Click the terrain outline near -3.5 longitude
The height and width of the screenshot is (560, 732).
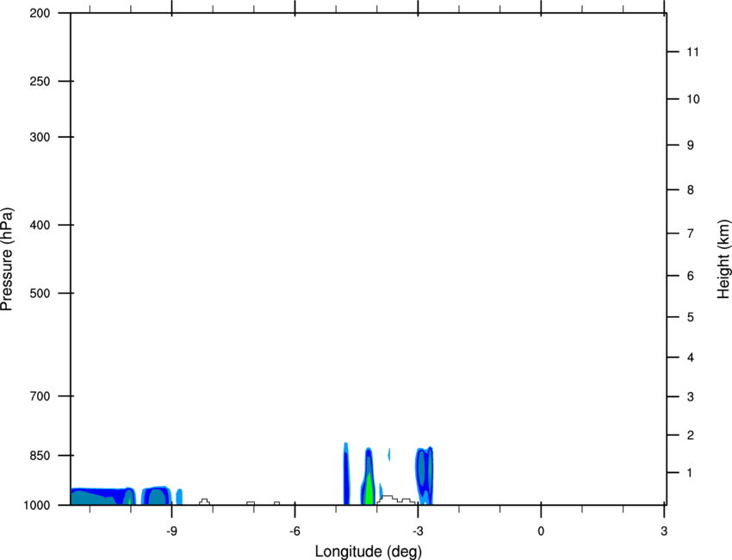pyautogui.click(x=396, y=500)
